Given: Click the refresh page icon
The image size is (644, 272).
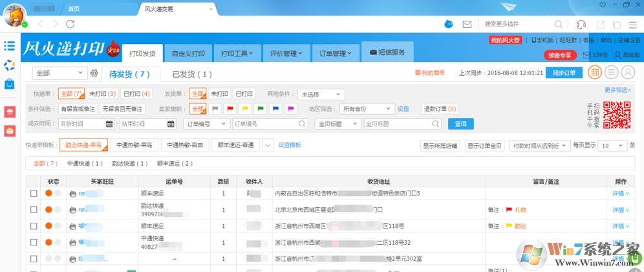Looking at the screenshot, I should [70, 24].
